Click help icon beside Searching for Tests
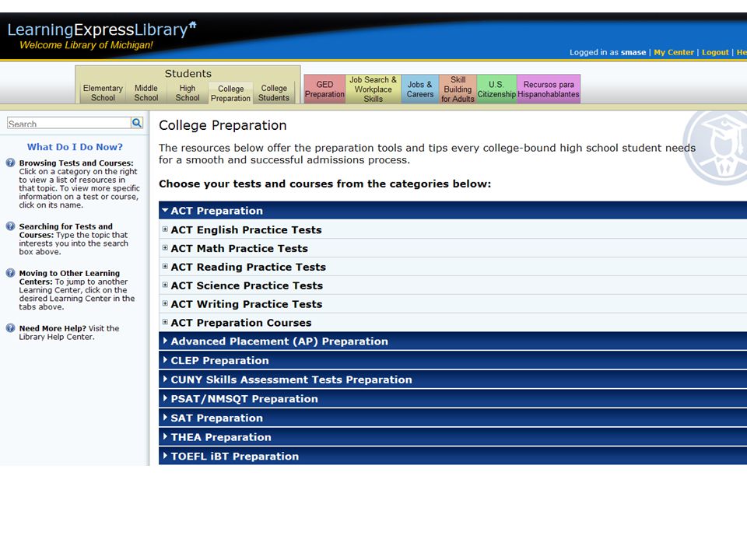The height and width of the screenshot is (560, 747). pyautogui.click(x=10, y=226)
